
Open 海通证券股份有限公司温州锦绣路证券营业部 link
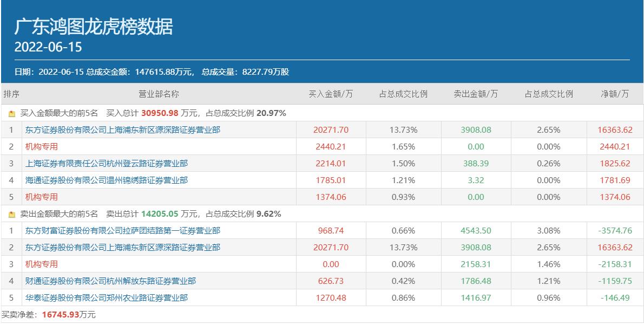(107, 180)
